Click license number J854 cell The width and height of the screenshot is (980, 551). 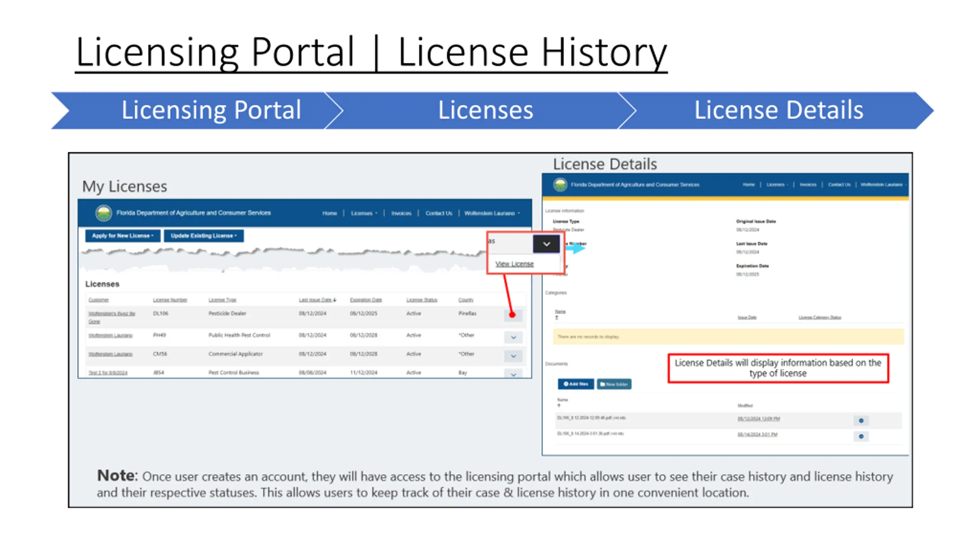(x=158, y=373)
